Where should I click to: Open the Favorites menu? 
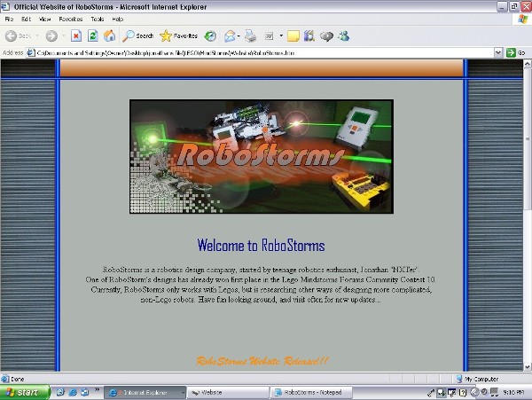(x=71, y=19)
